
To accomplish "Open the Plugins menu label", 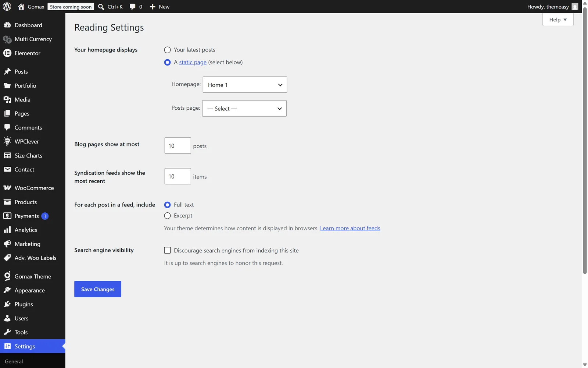I will tap(24, 304).
